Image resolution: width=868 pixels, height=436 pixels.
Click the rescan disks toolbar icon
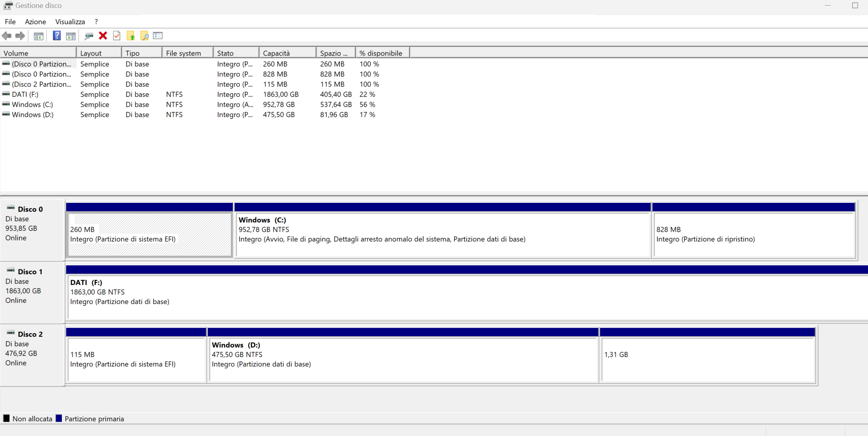tap(89, 36)
